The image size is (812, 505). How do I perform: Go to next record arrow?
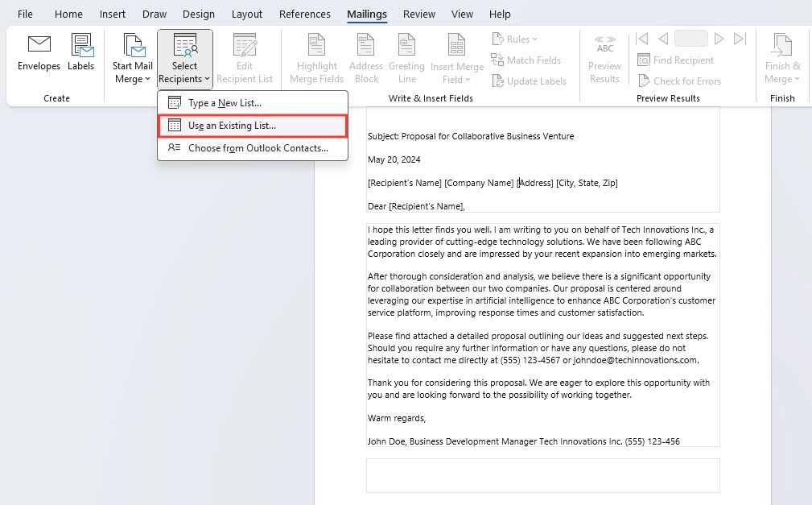(x=719, y=39)
